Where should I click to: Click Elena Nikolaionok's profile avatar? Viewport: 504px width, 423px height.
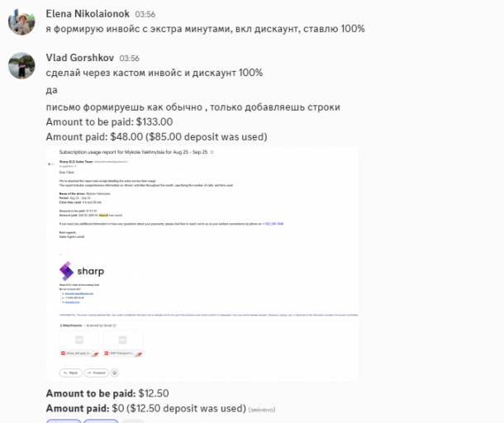[21, 21]
